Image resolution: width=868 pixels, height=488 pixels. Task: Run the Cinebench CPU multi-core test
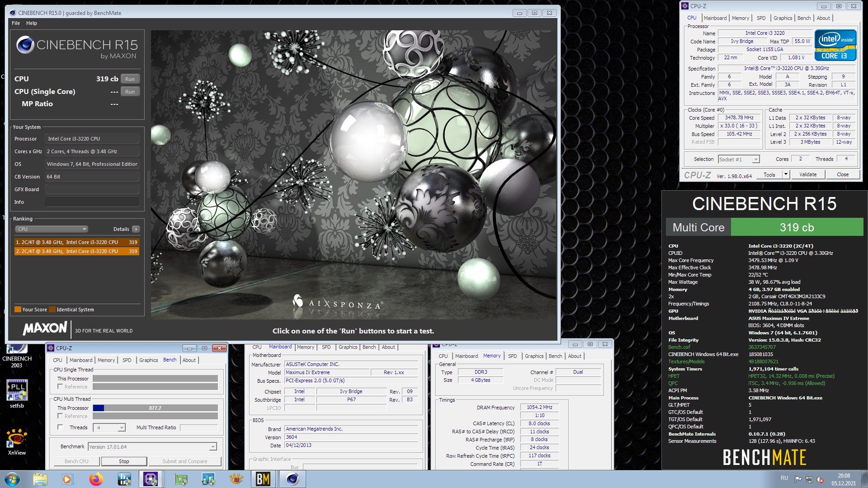pyautogui.click(x=130, y=79)
